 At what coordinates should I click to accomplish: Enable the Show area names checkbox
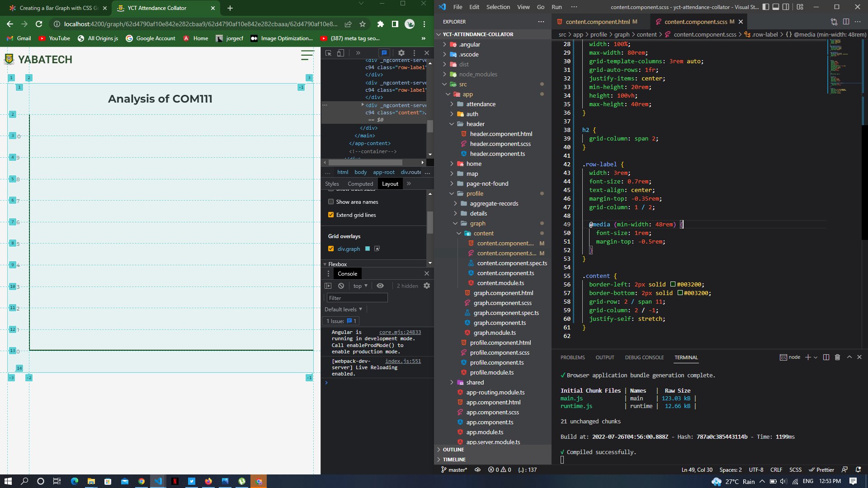(331, 202)
